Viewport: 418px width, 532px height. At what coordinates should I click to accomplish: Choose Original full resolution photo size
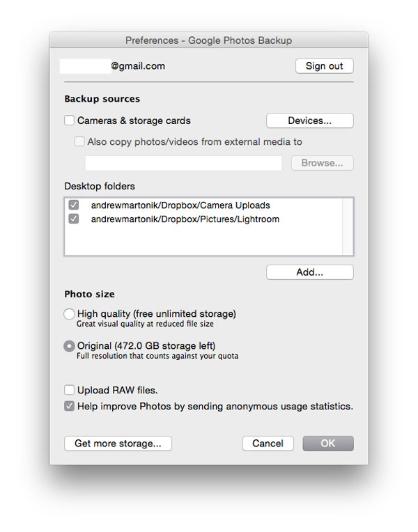click(x=69, y=346)
